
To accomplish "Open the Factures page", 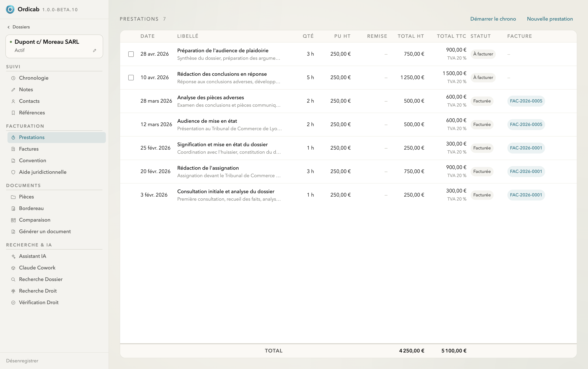I will [x=57, y=149].
